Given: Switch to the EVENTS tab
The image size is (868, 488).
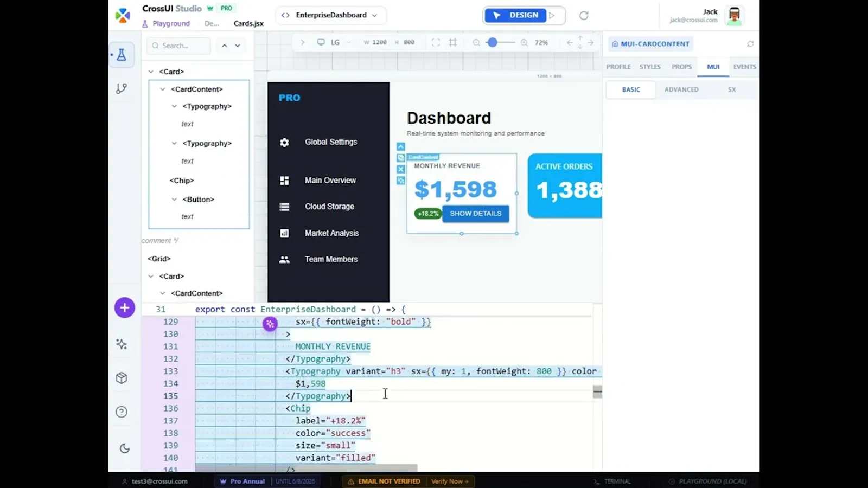Looking at the screenshot, I should 744,67.
